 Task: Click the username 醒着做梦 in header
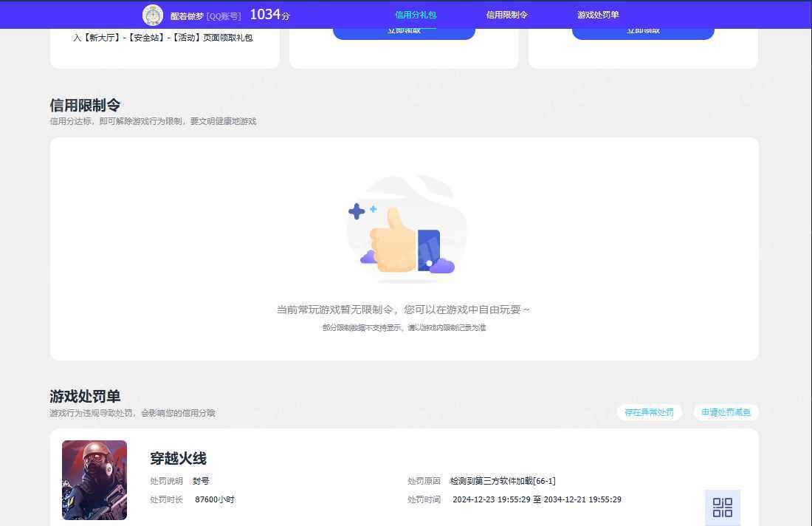187,16
